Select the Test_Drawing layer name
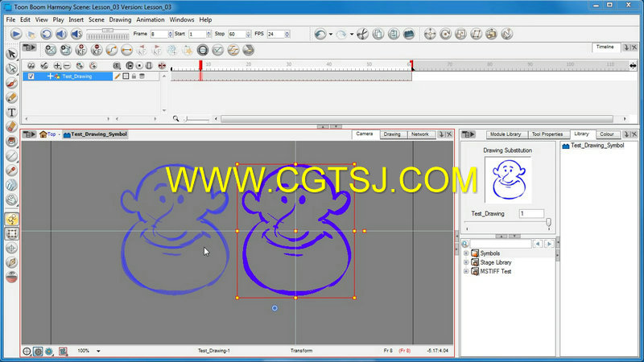The height and width of the screenshot is (362, 644). point(77,76)
